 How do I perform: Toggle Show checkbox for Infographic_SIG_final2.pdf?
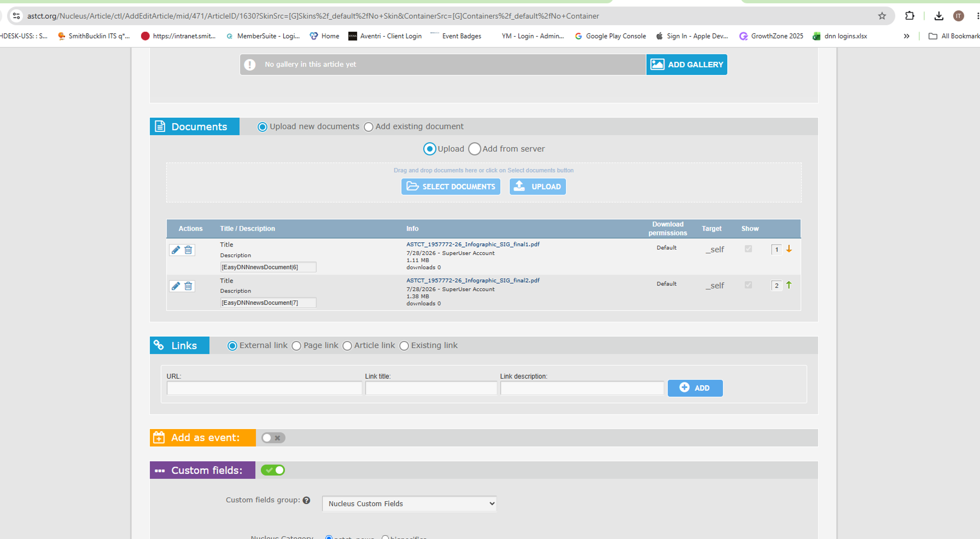pyautogui.click(x=748, y=285)
